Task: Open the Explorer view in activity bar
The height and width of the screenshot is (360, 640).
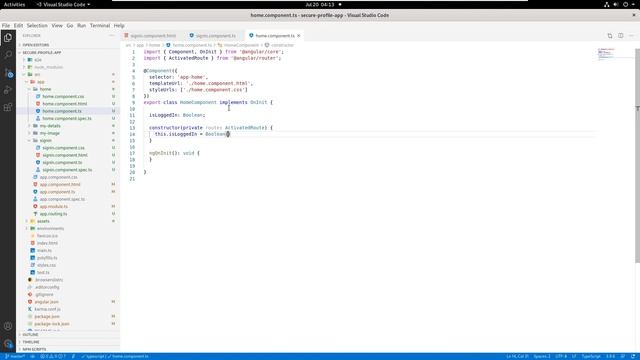Action: [8, 38]
